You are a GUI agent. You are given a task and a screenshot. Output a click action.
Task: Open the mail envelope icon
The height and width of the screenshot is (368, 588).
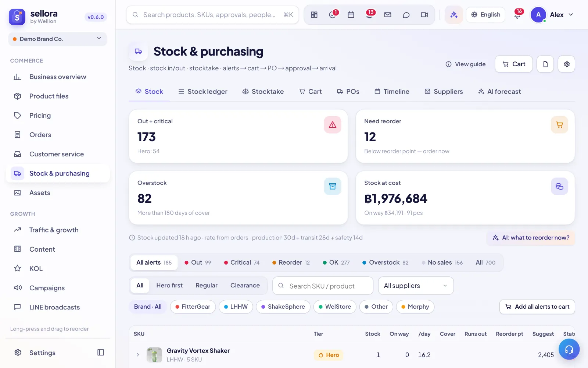(388, 15)
